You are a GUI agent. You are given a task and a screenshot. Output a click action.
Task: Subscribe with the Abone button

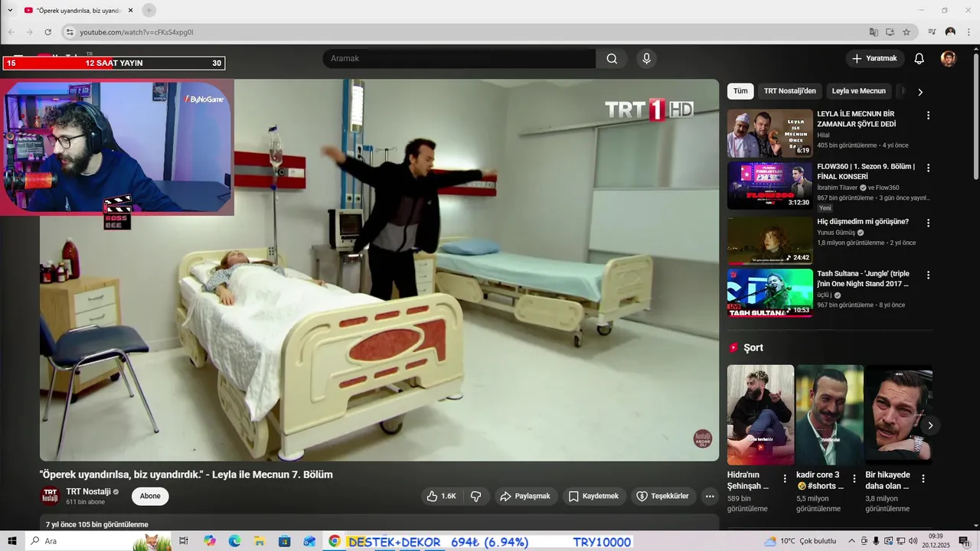coord(150,496)
